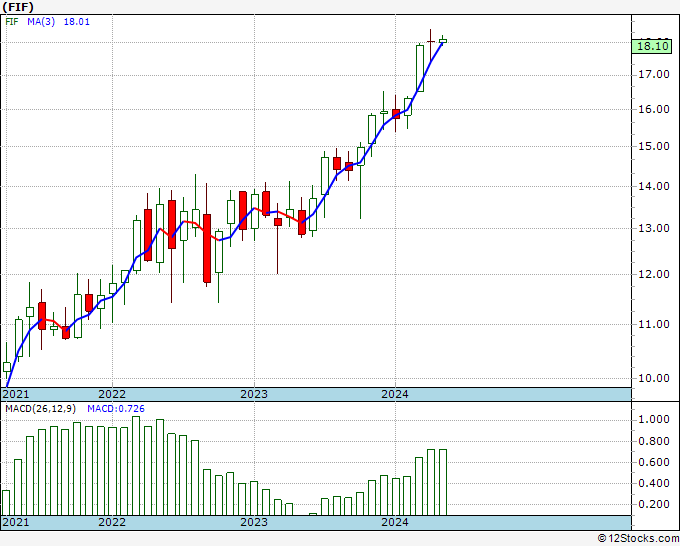This screenshot has width=680, height=546.
Task: Click the 0.600 MACD axis label
Action: [654, 462]
